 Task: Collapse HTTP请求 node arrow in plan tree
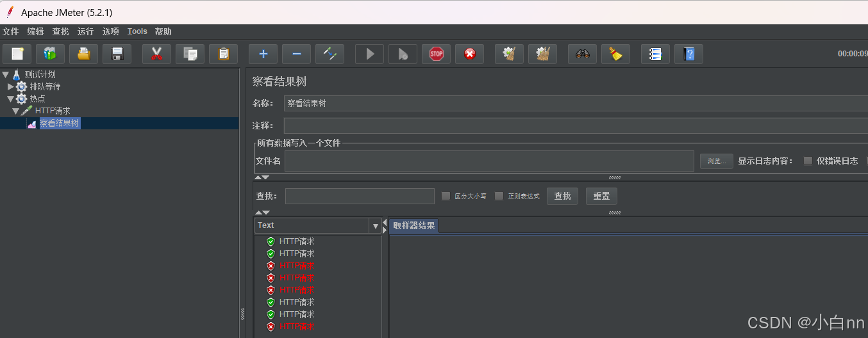tap(16, 111)
